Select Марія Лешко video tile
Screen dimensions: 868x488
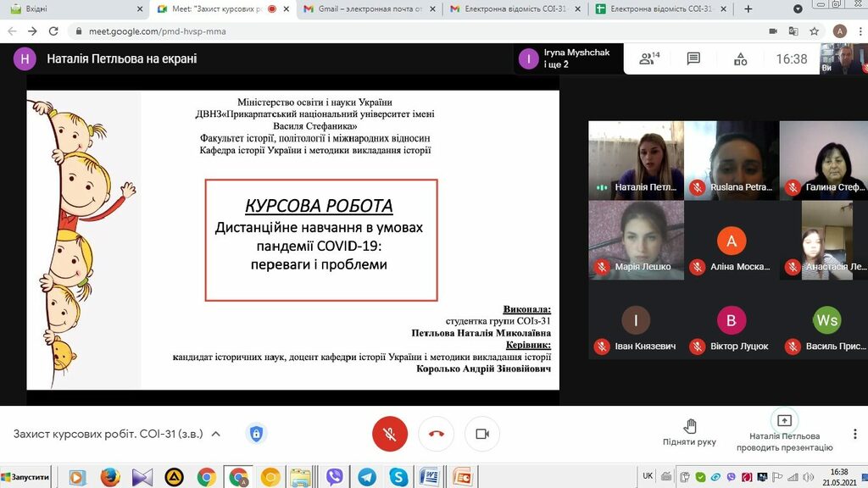[x=636, y=240]
